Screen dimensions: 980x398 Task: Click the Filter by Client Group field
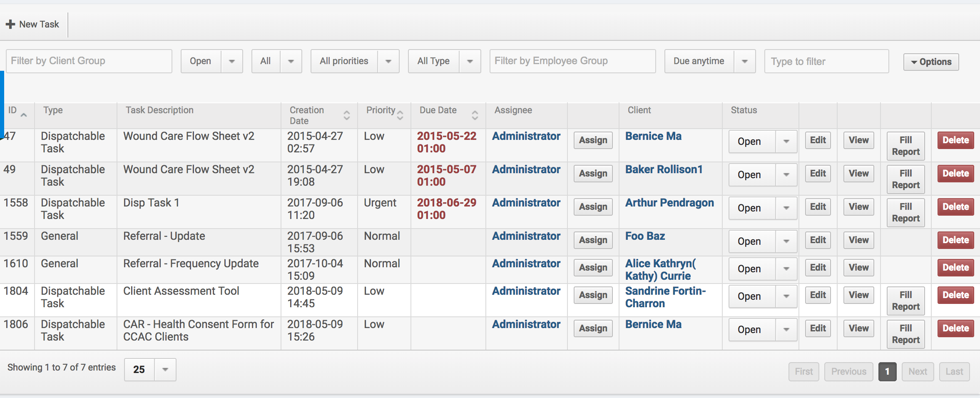click(89, 61)
